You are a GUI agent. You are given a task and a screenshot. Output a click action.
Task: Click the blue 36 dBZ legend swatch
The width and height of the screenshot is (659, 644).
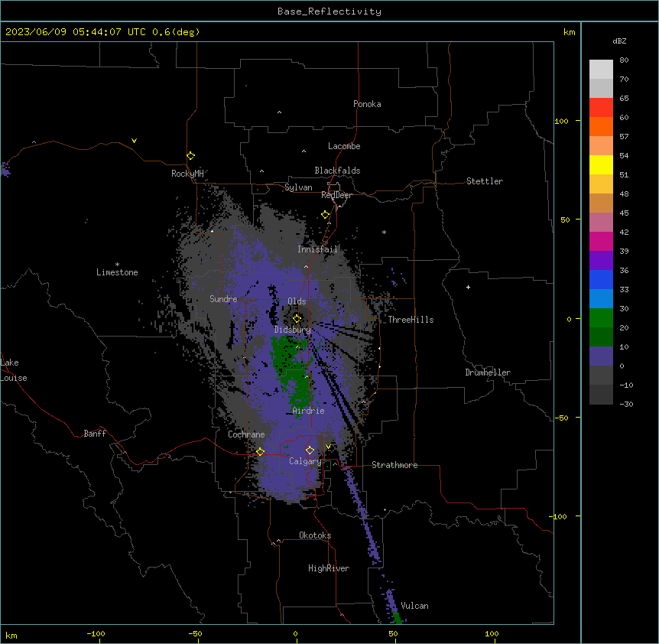601,279
